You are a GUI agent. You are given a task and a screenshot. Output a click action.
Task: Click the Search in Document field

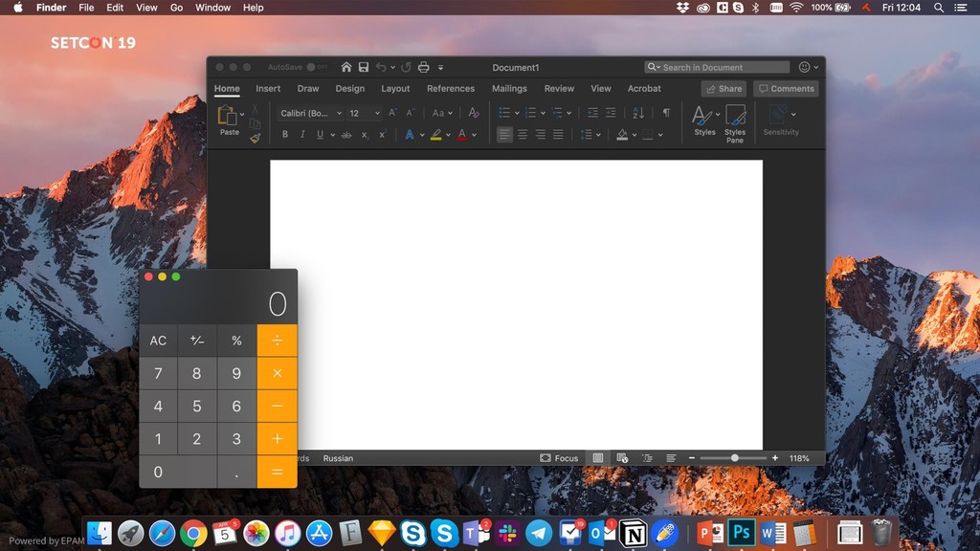pyautogui.click(x=718, y=68)
